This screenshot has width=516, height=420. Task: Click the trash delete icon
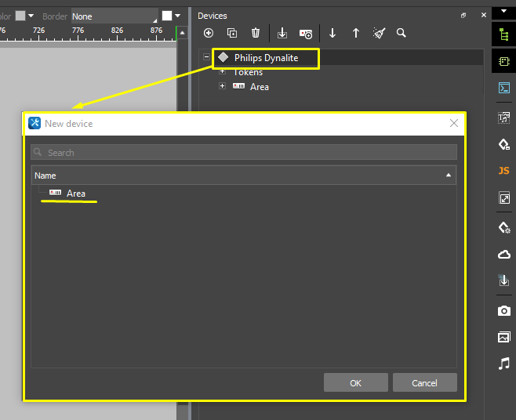[x=256, y=33]
